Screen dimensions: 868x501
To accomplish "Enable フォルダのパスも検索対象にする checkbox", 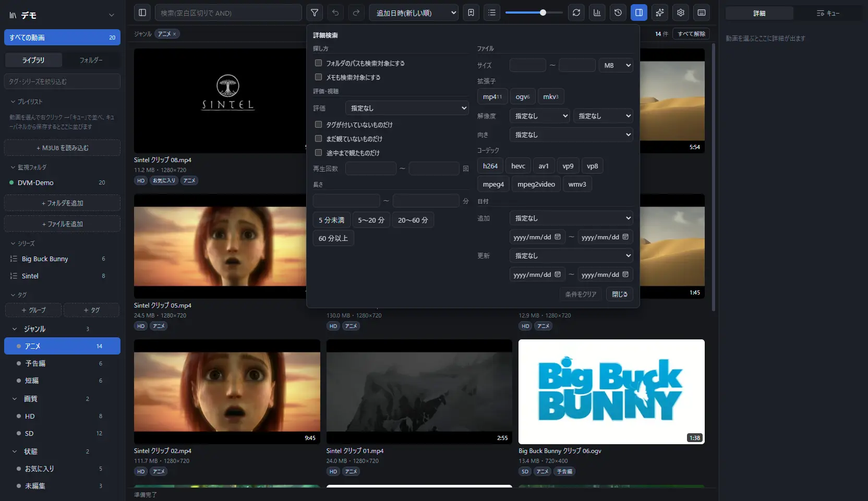I will coord(318,63).
